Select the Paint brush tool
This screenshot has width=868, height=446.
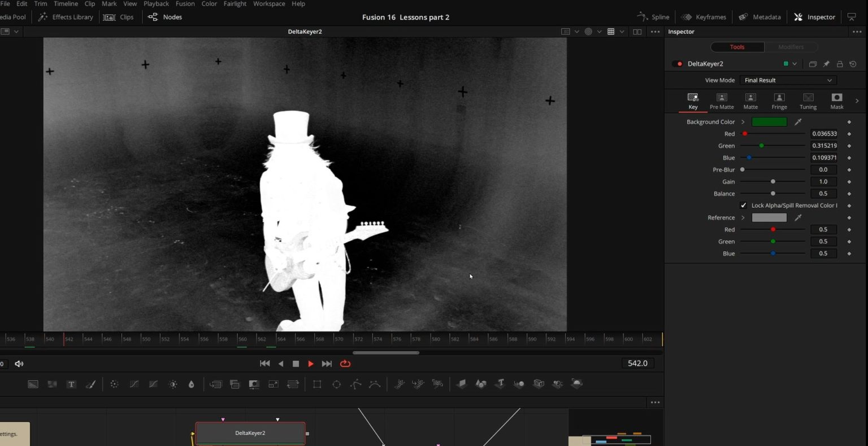coord(90,384)
